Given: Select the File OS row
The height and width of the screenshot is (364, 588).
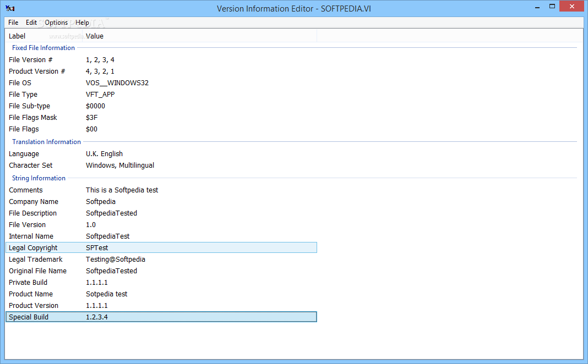Looking at the screenshot, I should [x=161, y=83].
